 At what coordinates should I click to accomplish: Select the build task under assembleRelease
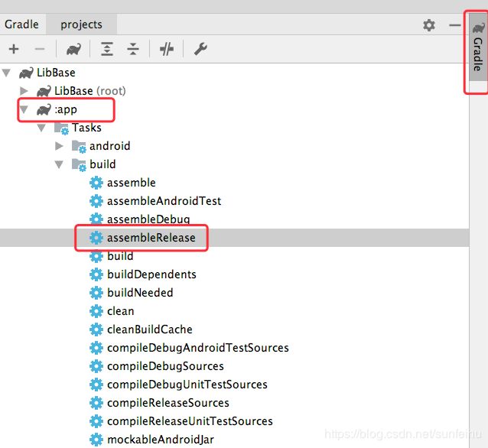(234, 256)
